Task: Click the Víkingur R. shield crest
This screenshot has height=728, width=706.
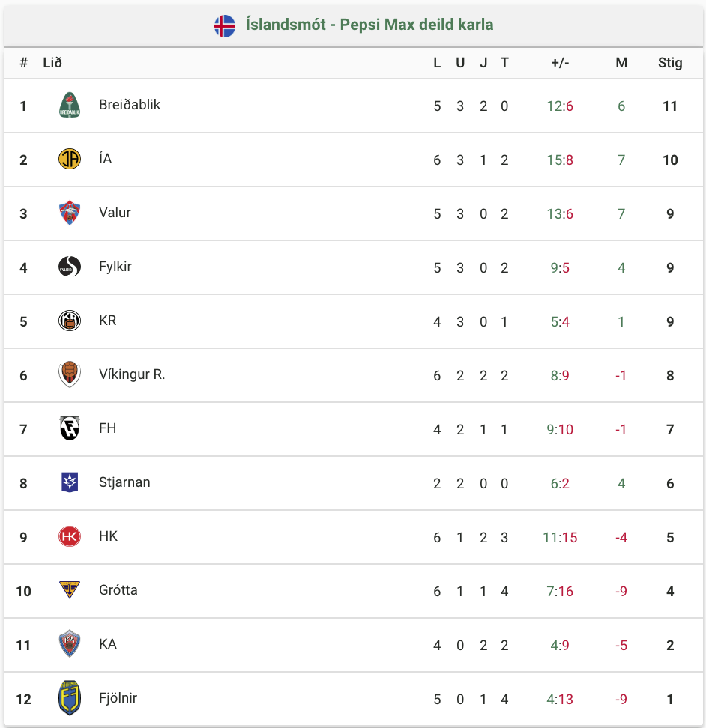Action: click(70, 374)
